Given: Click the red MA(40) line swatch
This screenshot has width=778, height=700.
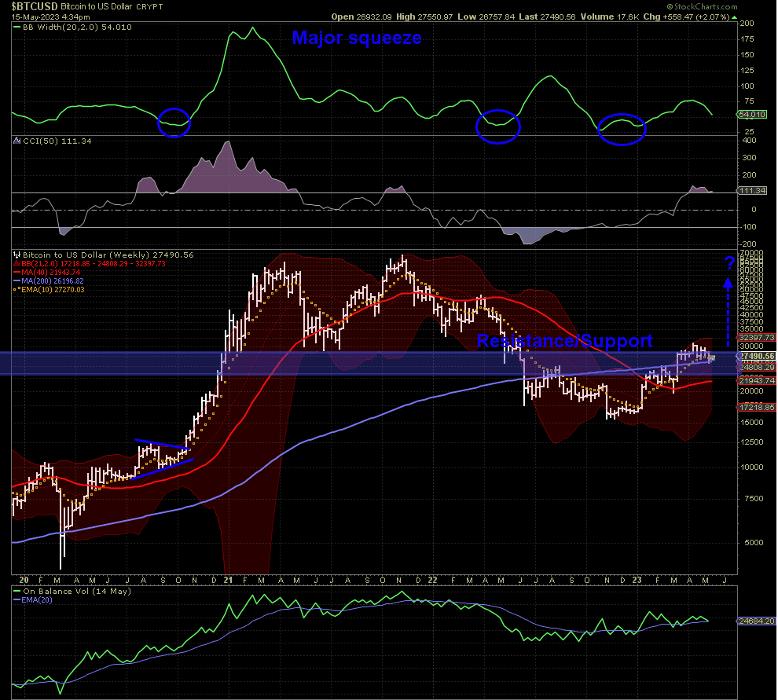Looking at the screenshot, I should (x=17, y=273).
